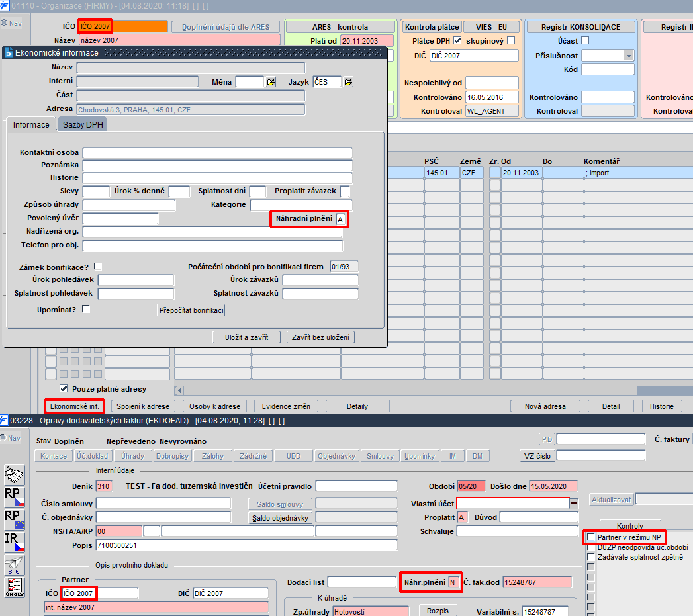
Task: Click the Ekonomické informace dialog title icon
Action: tap(9, 52)
